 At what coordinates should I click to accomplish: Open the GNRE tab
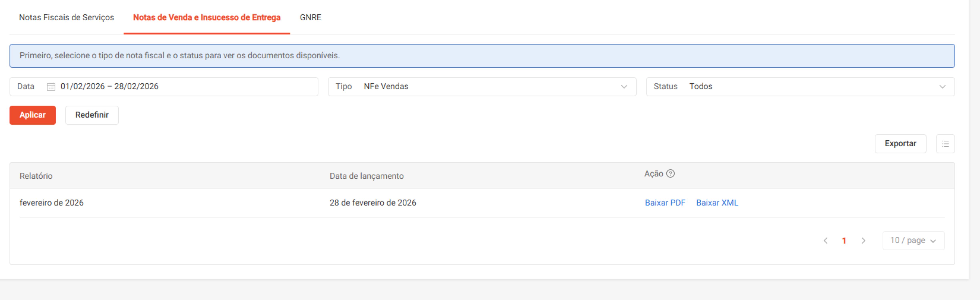pos(310,17)
